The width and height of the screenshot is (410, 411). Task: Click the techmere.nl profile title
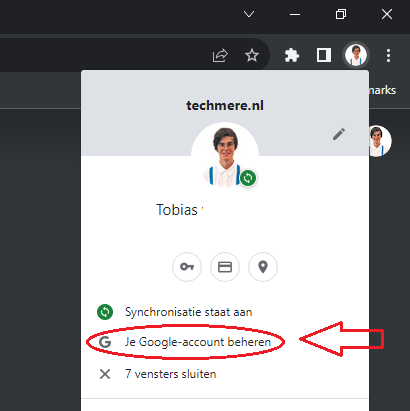[x=225, y=106]
